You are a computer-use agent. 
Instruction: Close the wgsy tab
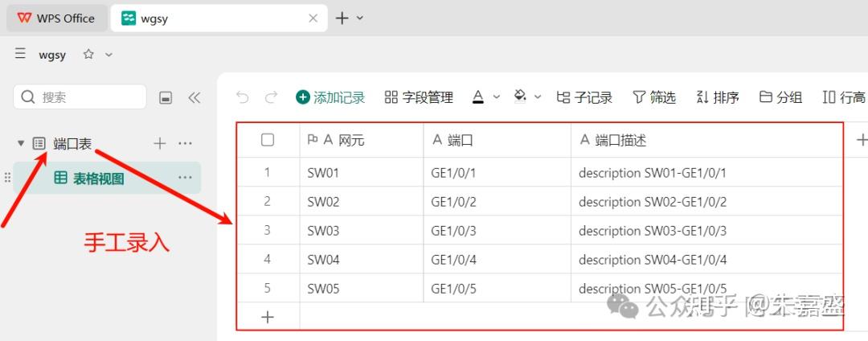pos(313,18)
